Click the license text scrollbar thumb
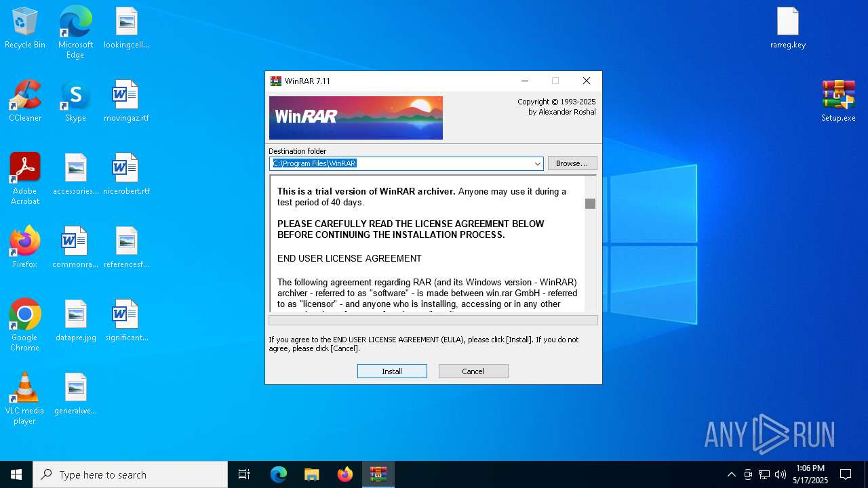 point(590,203)
